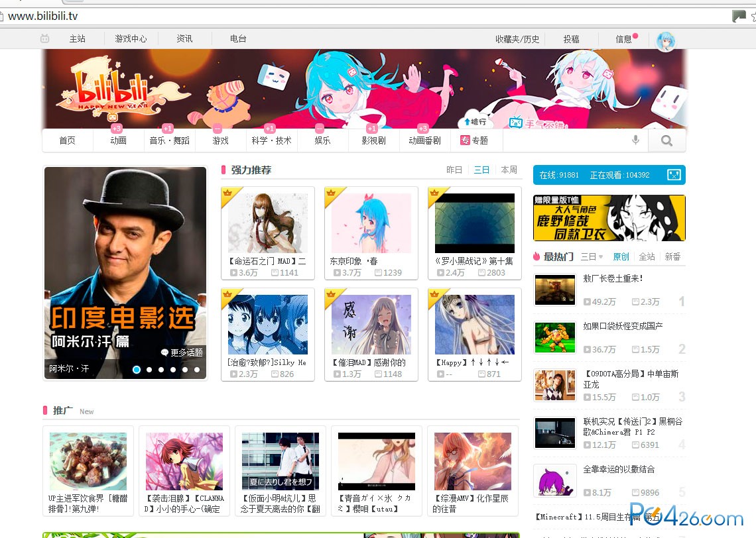This screenshot has width=756, height=538.
Task: Open the 【催泪MAD】感谢你的 video thumbnail
Action: pos(371,325)
